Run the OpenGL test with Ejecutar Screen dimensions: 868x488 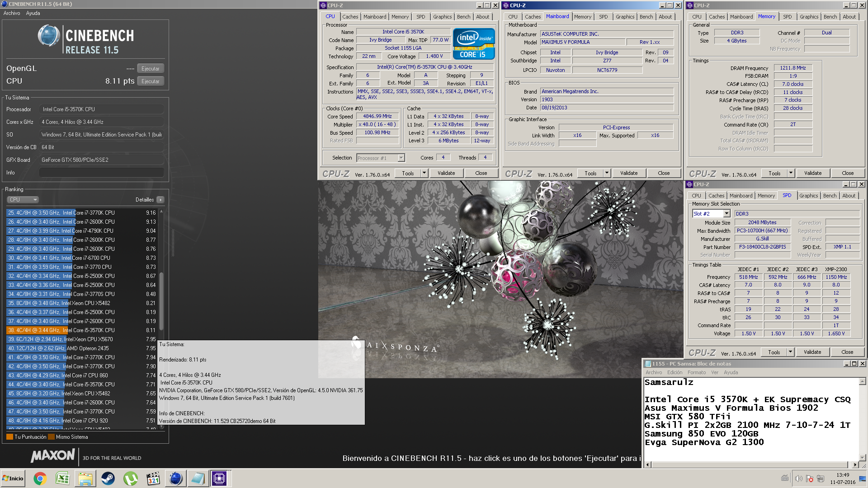(151, 69)
